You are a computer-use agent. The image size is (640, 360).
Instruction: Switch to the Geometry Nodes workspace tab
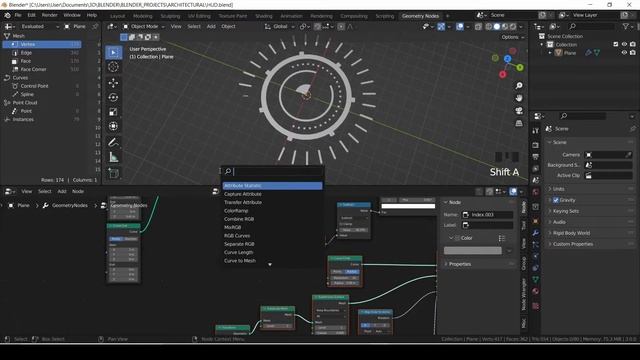pyautogui.click(x=420, y=16)
